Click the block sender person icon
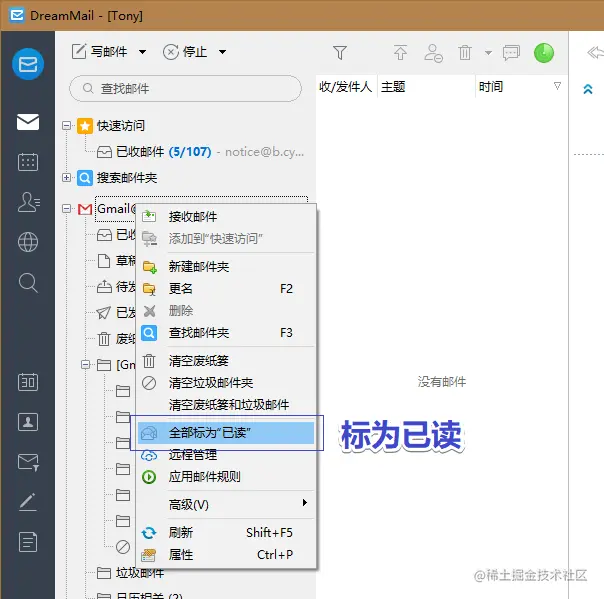 point(433,53)
